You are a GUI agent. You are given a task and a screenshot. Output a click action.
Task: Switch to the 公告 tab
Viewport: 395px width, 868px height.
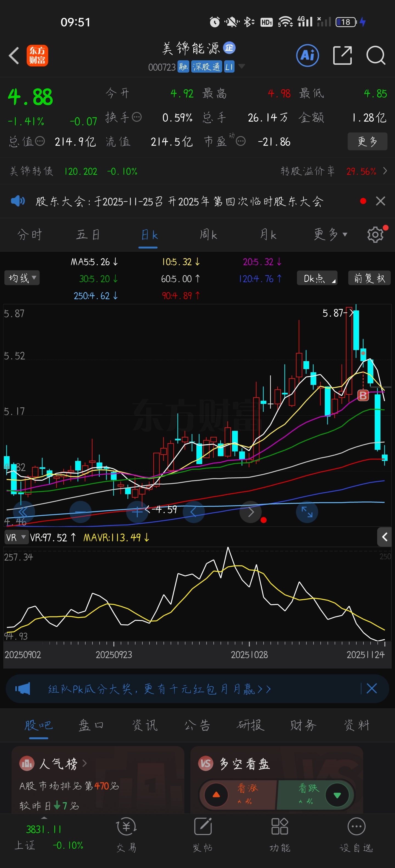[x=198, y=725]
